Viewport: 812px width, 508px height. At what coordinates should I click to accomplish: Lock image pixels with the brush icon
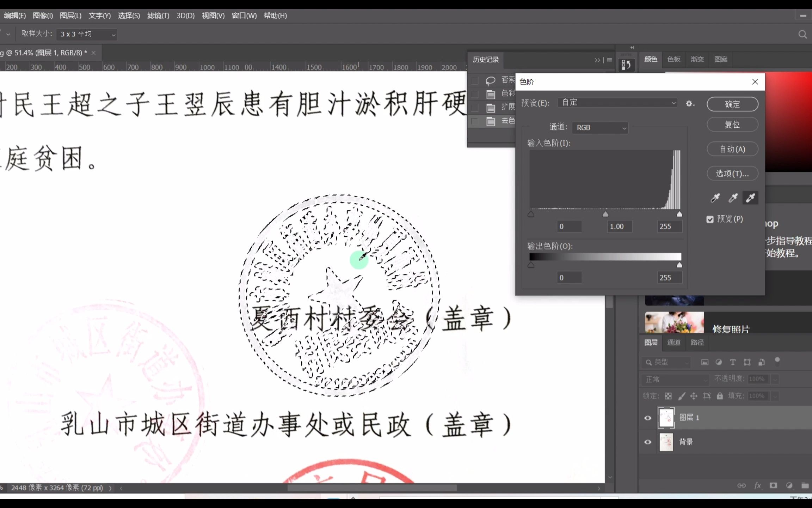click(682, 396)
